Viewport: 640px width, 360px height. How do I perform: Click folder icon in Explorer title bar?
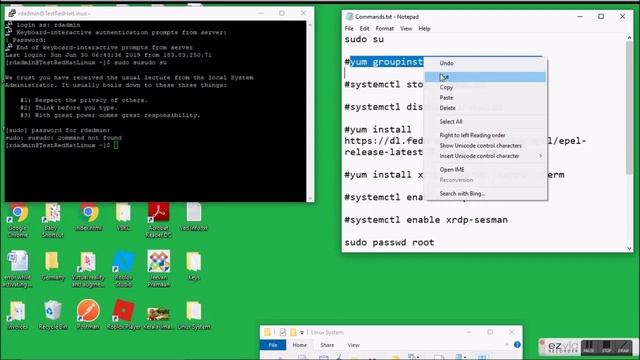pos(267,332)
